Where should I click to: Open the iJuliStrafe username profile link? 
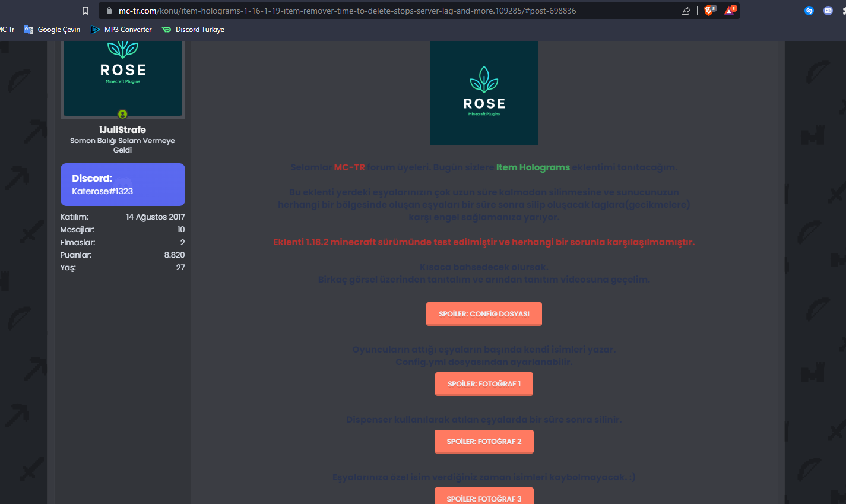tap(122, 129)
